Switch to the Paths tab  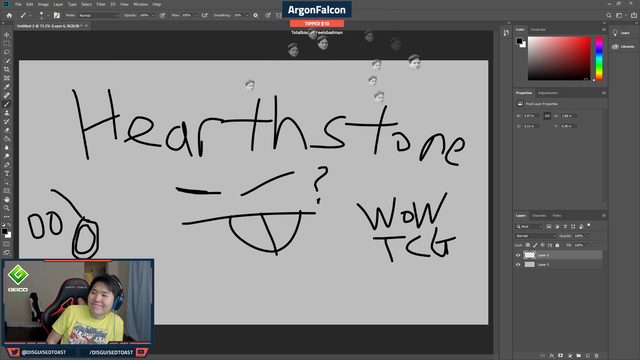click(x=557, y=216)
